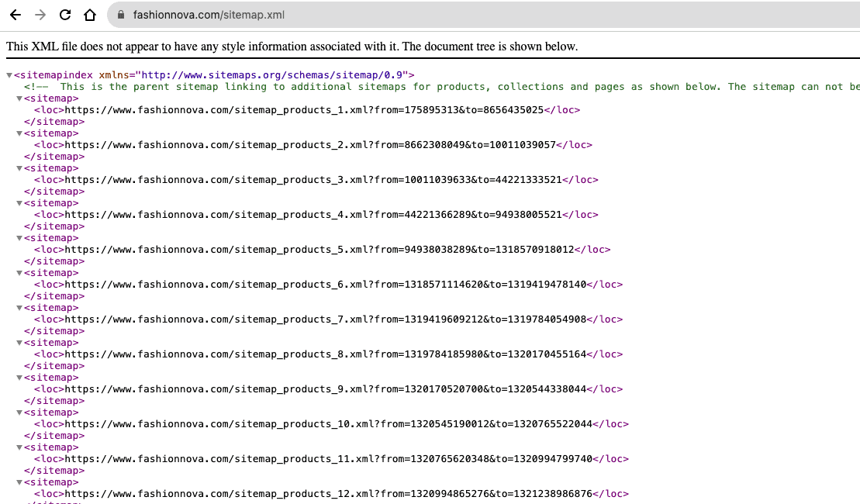Click the sitemap_products_4.xml URL text
860x504 pixels.
tap(313, 215)
